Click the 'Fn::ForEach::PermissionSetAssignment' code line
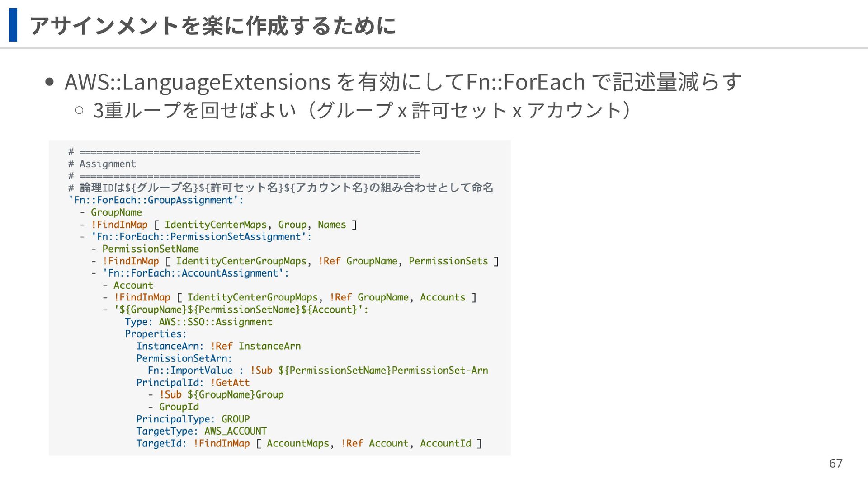Viewport: 868px width, 488px height. coord(201,237)
